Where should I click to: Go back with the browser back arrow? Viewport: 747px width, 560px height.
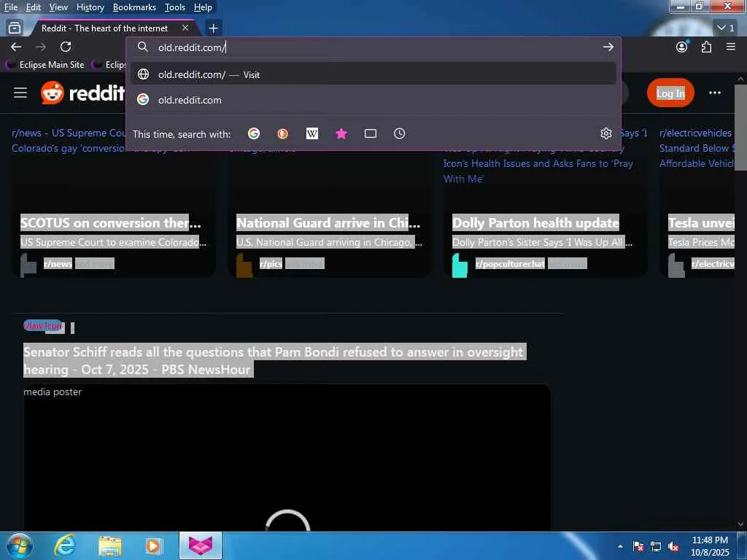pyautogui.click(x=16, y=47)
